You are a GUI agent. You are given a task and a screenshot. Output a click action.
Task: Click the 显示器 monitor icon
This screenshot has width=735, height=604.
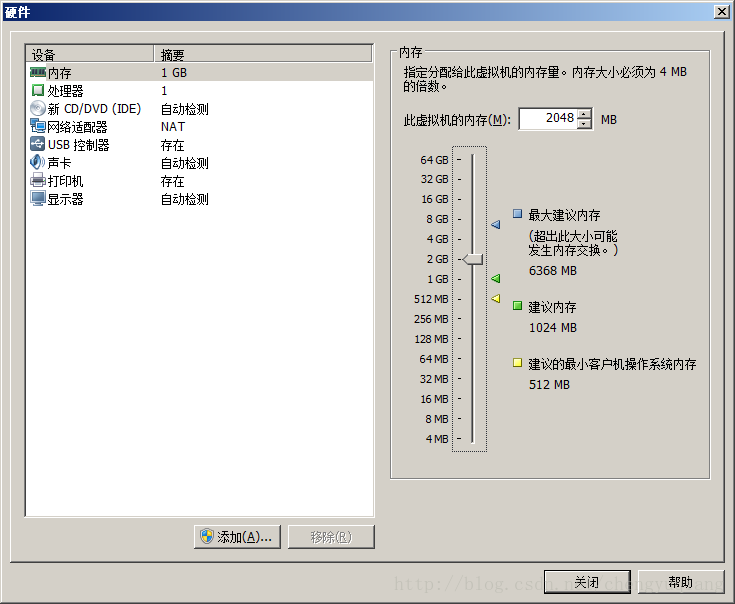tap(38, 198)
